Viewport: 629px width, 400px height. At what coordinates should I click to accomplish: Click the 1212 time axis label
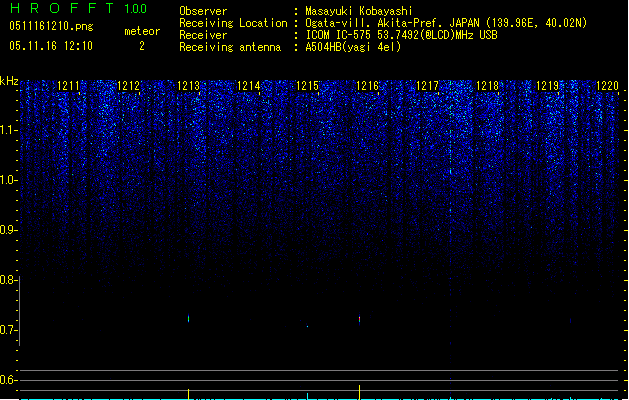click(128, 86)
